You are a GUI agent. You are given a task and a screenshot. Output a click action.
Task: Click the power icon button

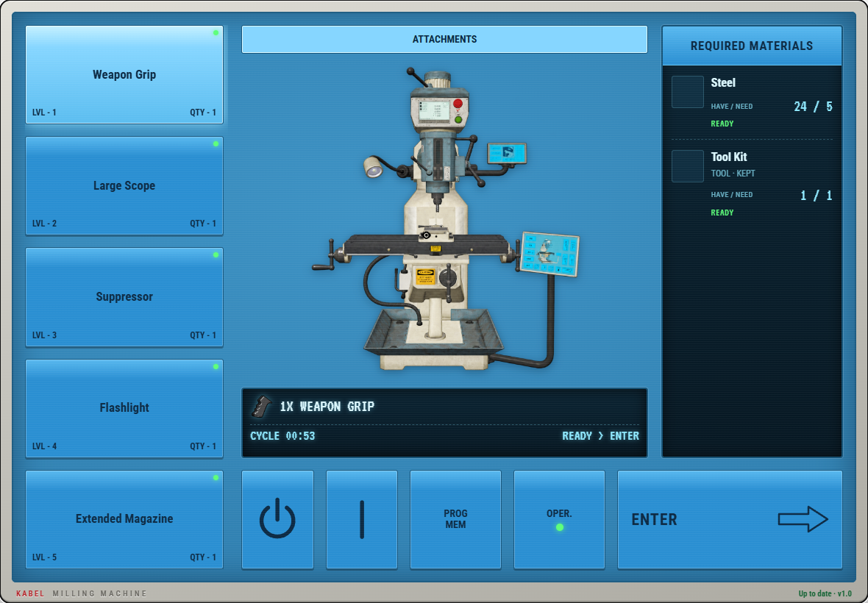pyautogui.click(x=277, y=519)
